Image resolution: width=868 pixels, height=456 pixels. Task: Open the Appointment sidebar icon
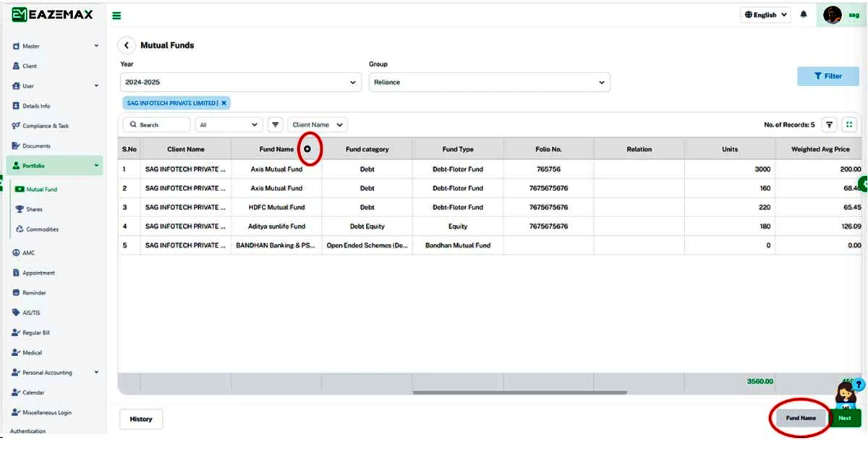point(16,273)
